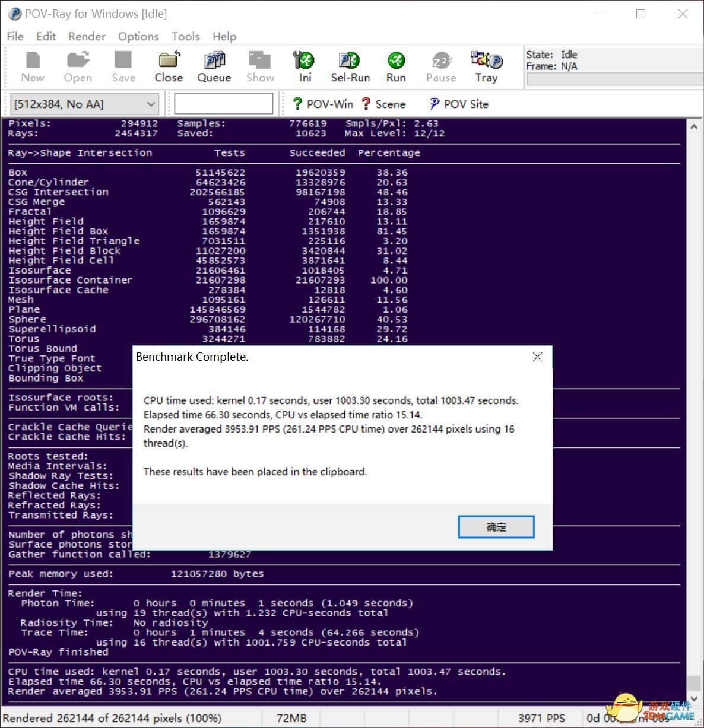Viewport: 704px width, 728px height.
Task: Maximize the POV-Ray window
Action: tap(640, 14)
